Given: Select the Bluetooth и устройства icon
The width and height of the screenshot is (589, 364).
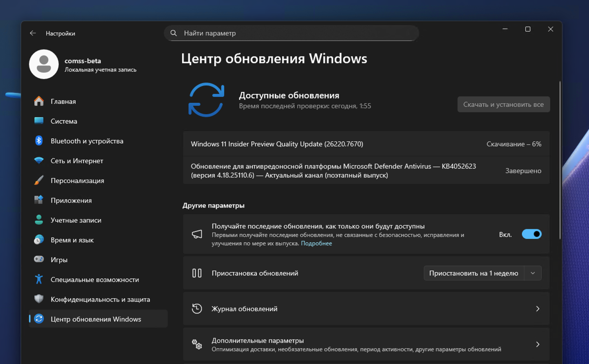Looking at the screenshot, I should coord(38,141).
